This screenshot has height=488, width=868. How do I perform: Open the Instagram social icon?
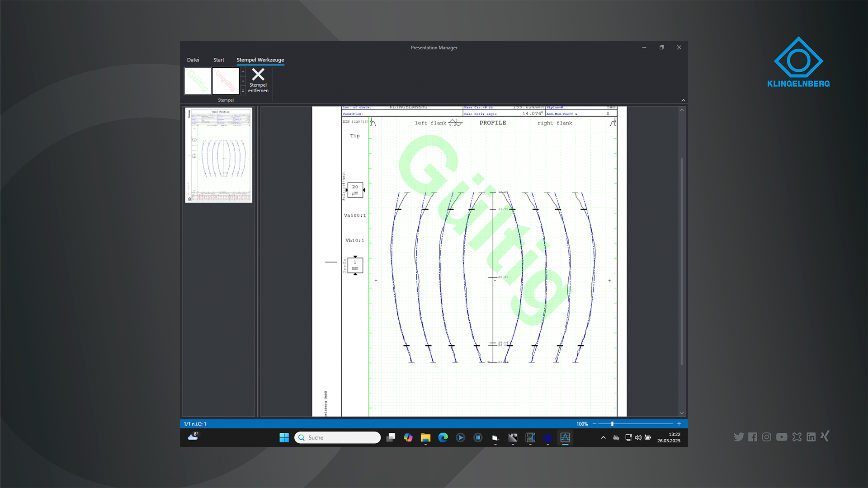tap(767, 437)
